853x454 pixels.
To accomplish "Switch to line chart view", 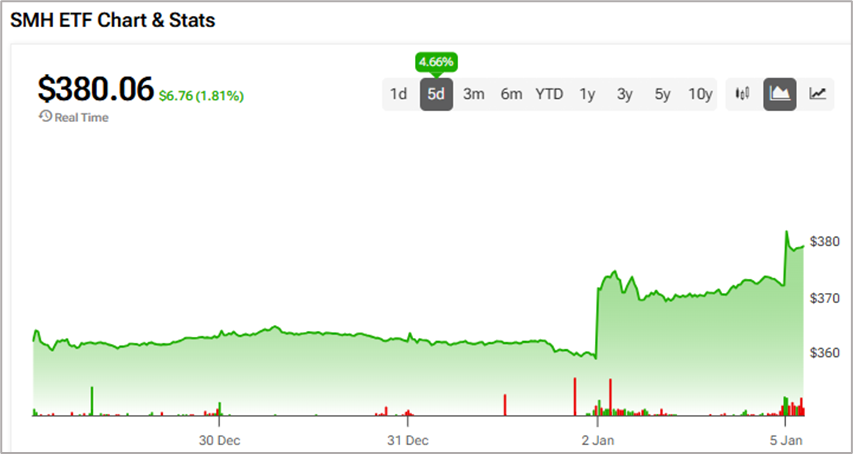I will tap(818, 94).
